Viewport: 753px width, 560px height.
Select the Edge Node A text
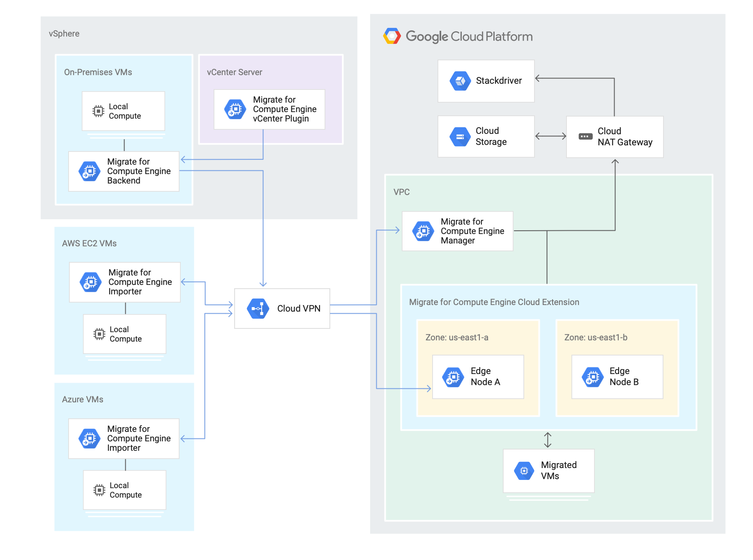pos(485,376)
